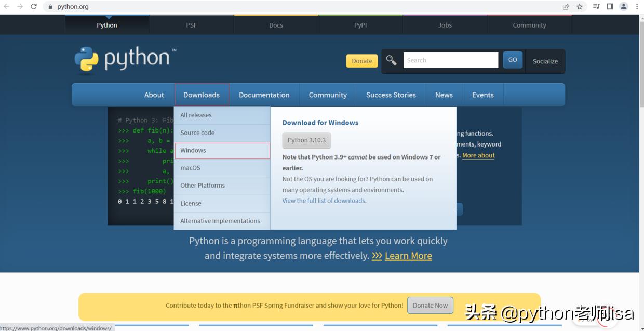Switch to the Docs top tab
644x331 pixels.
coord(276,25)
